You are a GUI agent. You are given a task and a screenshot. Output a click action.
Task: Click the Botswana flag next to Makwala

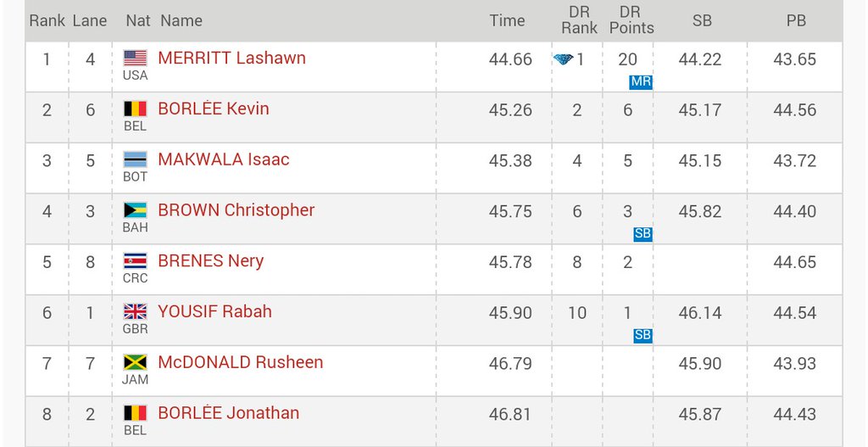(135, 159)
